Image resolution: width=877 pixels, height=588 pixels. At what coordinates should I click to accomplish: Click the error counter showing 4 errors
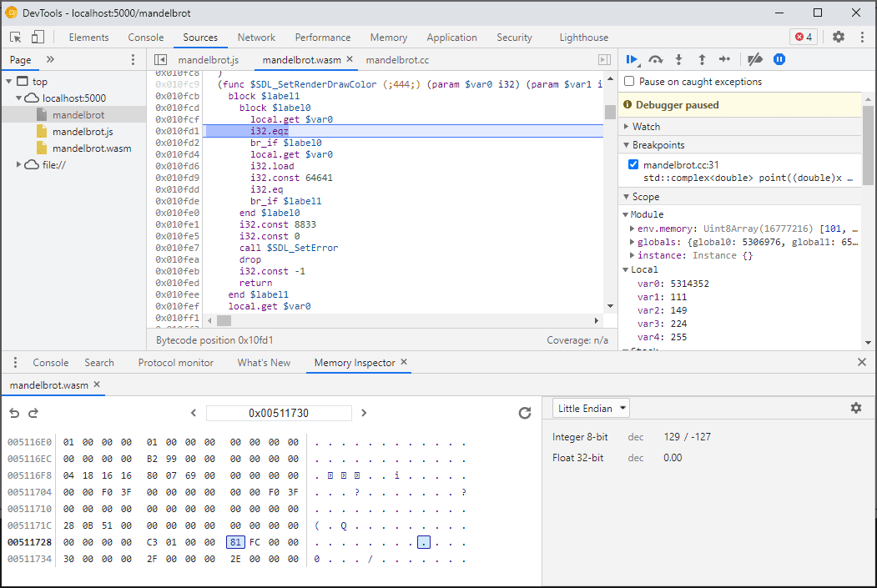pos(803,37)
